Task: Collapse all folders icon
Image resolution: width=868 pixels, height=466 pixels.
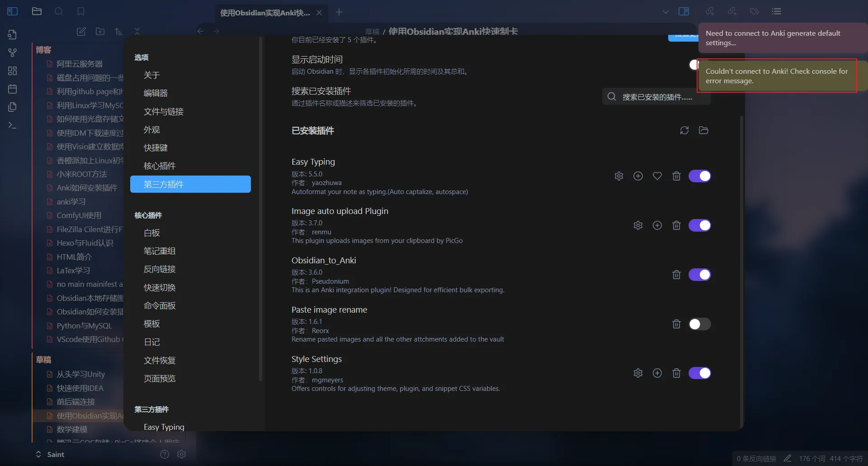Action: pyautogui.click(x=137, y=31)
